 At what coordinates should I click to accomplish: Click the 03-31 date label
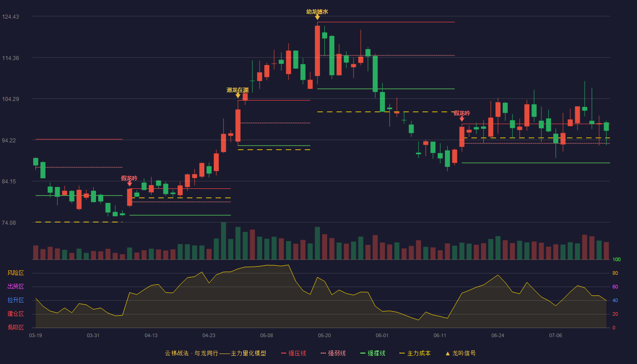pyautogui.click(x=93, y=335)
